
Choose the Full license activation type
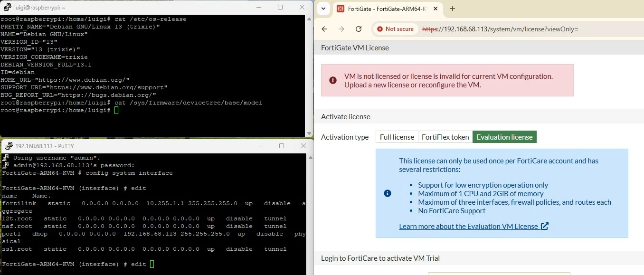[x=397, y=137]
